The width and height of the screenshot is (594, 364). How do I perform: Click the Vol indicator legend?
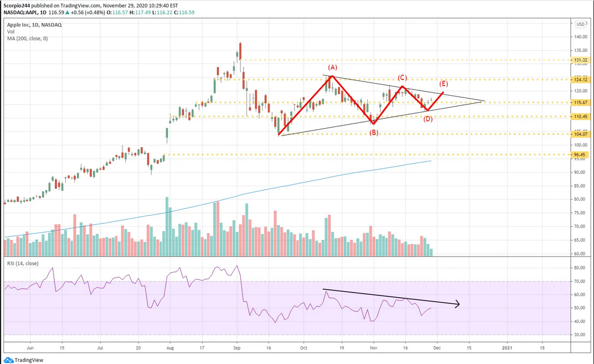pos(10,32)
